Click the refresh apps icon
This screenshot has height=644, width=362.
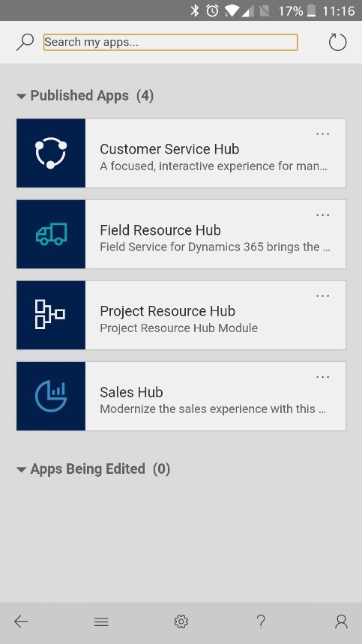click(338, 42)
